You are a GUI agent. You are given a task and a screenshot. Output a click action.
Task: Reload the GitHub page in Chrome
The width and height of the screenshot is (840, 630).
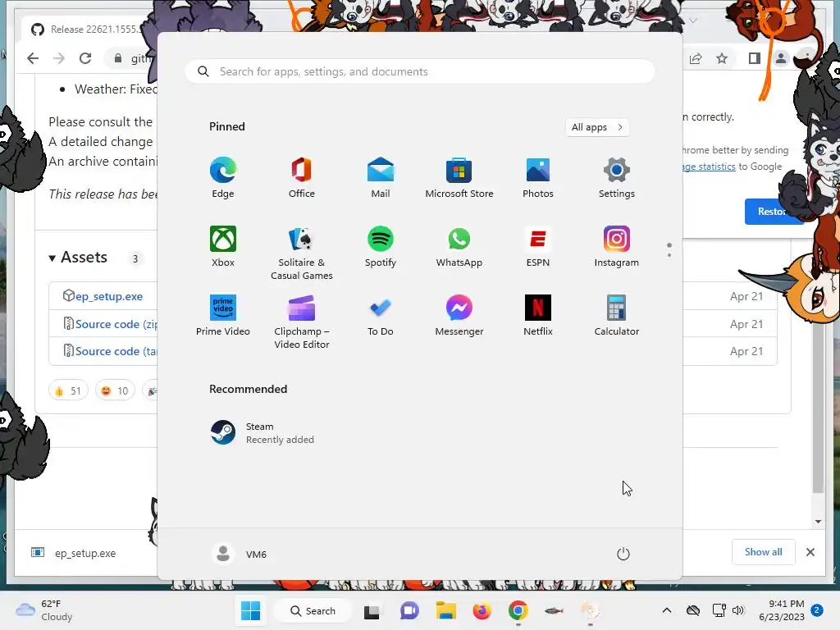(85, 58)
